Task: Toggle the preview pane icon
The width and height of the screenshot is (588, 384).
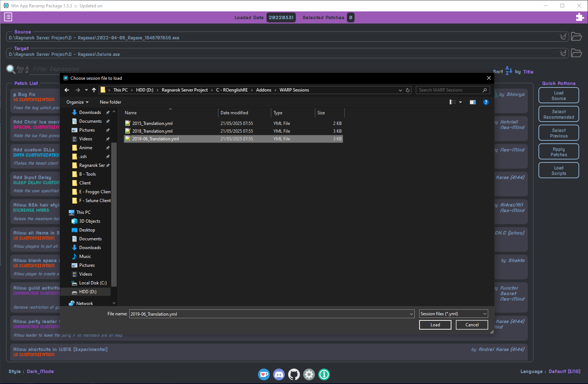Action: pyautogui.click(x=473, y=102)
